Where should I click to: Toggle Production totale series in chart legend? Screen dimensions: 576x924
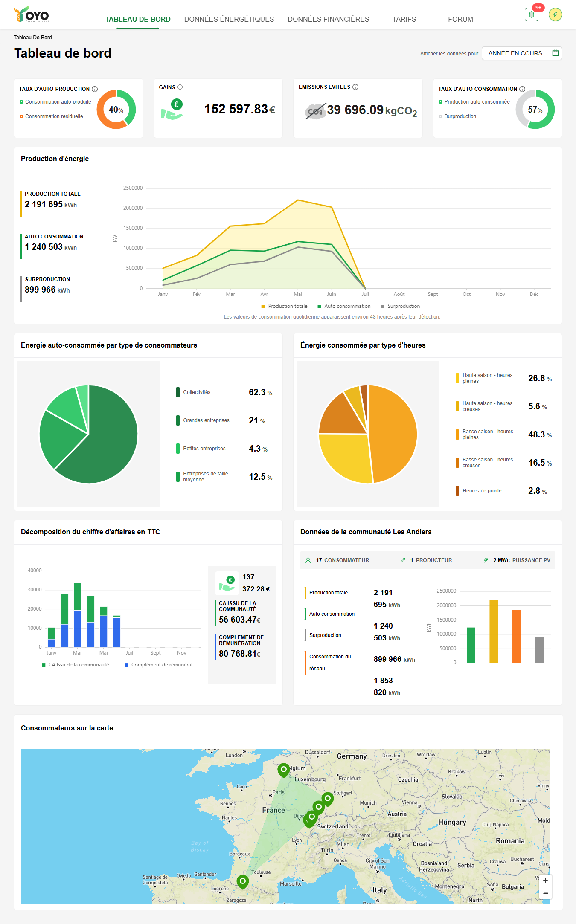[284, 306]
